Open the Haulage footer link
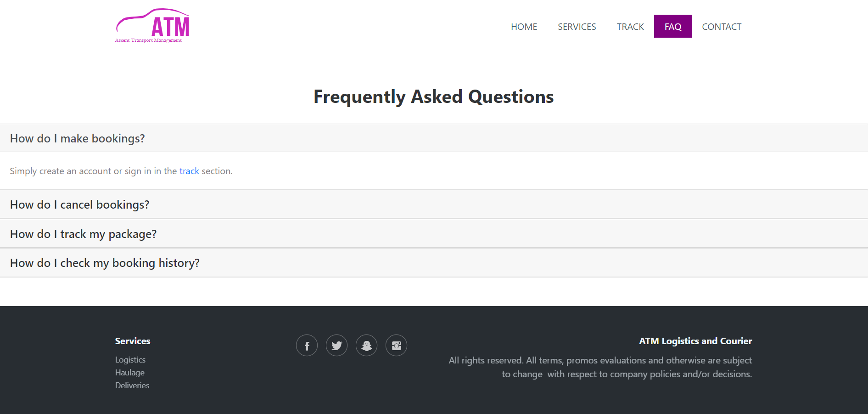This screenshot has height=414, width=868. tap(130, 373)
